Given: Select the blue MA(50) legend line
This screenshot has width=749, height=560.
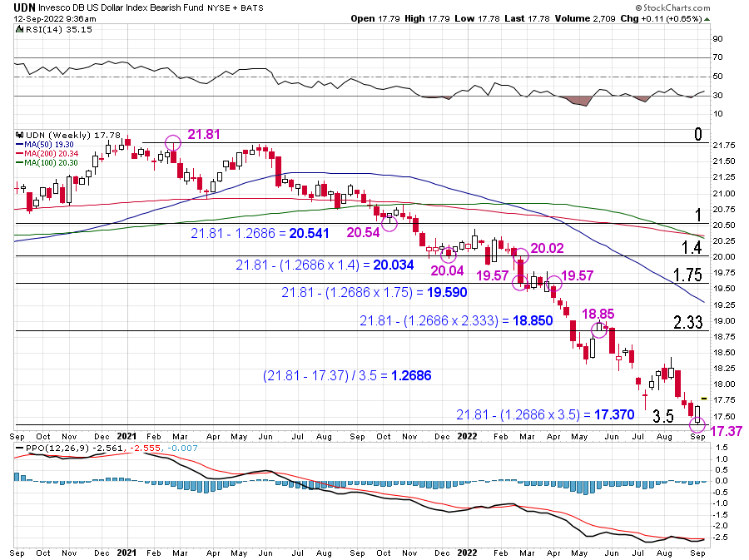Looking at the screenshot, I should click(x=20, y=145).
